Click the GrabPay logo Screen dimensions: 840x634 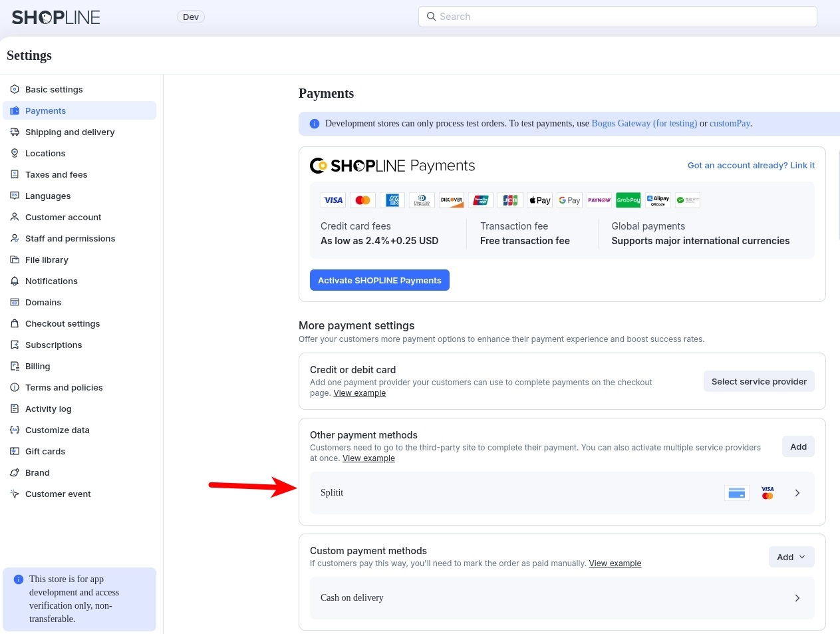click(629, 200)
